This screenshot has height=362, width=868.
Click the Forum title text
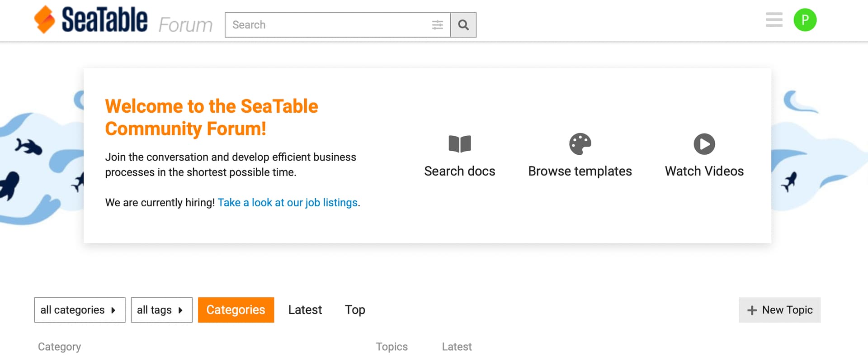click(x=185, y=25)
